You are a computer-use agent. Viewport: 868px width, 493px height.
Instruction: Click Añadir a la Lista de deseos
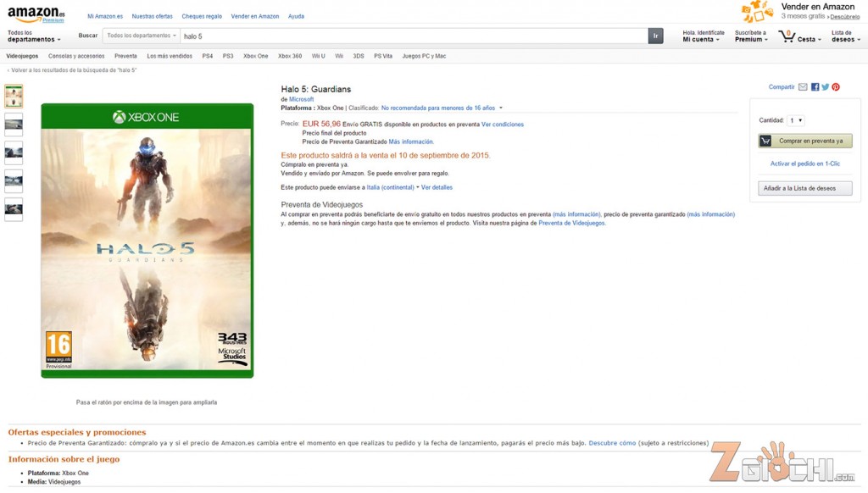(x=805, y=188)
